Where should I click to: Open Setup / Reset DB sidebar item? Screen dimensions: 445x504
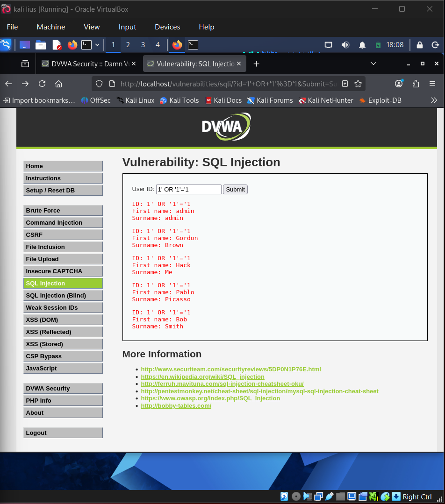tap(63, 190)
